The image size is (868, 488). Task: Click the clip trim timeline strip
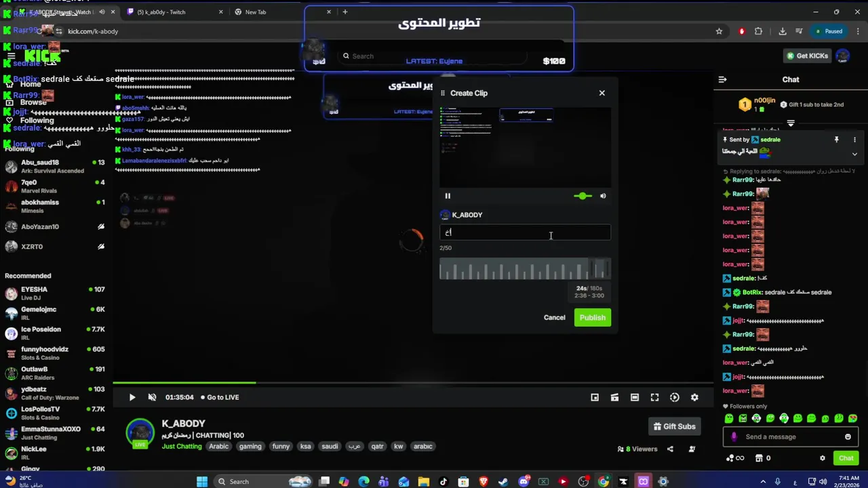pos(525,270)
